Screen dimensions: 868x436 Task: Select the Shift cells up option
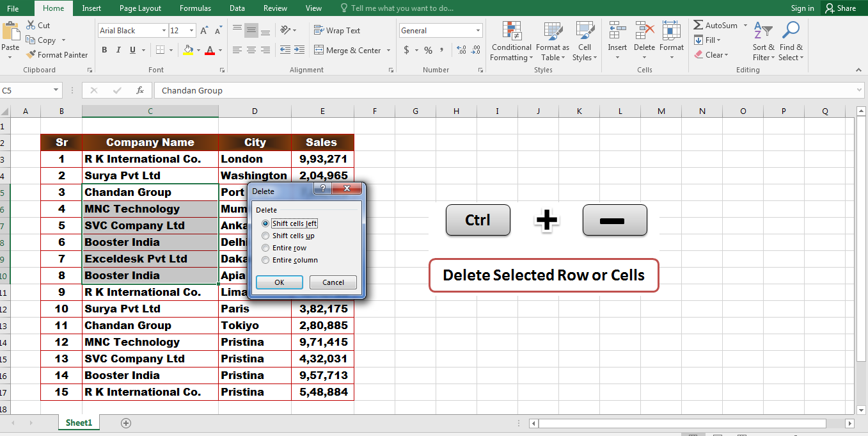tap(265, 236)
